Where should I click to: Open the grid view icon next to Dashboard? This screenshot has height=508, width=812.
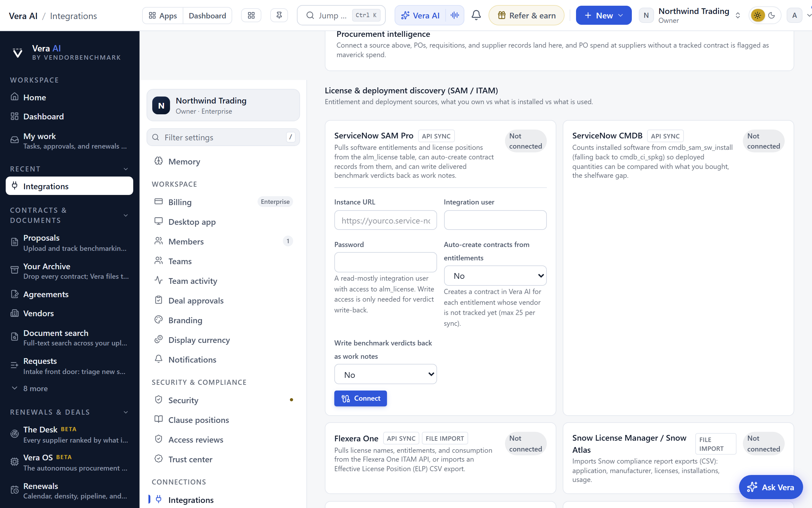point(251,16)
